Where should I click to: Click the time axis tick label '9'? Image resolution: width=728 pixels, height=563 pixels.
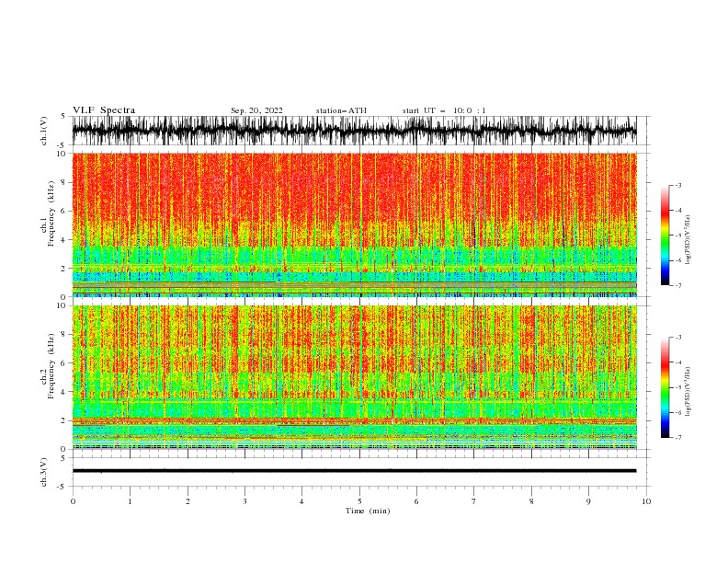[588, 501]
